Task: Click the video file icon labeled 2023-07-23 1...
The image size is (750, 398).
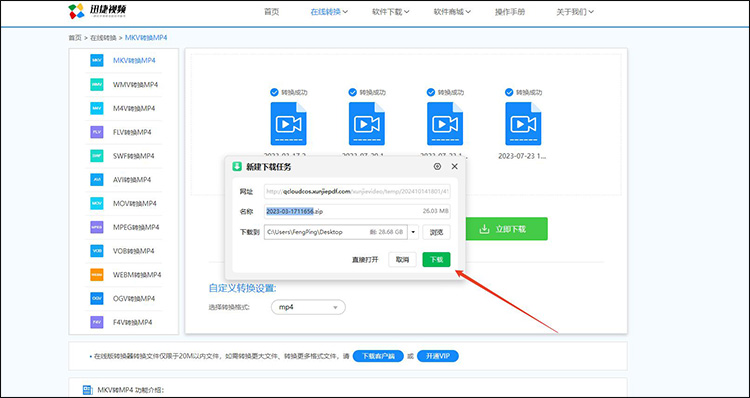Action: (x=523, y=123)
